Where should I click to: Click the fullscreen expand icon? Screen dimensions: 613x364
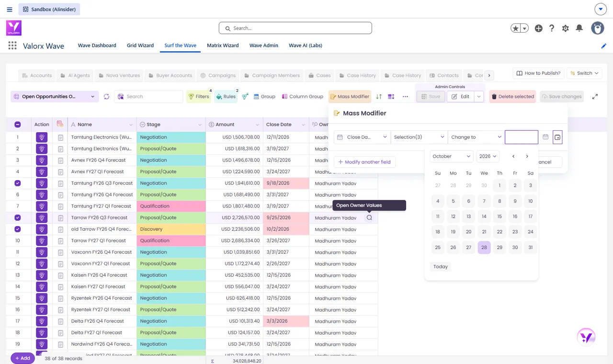(595, 96)
